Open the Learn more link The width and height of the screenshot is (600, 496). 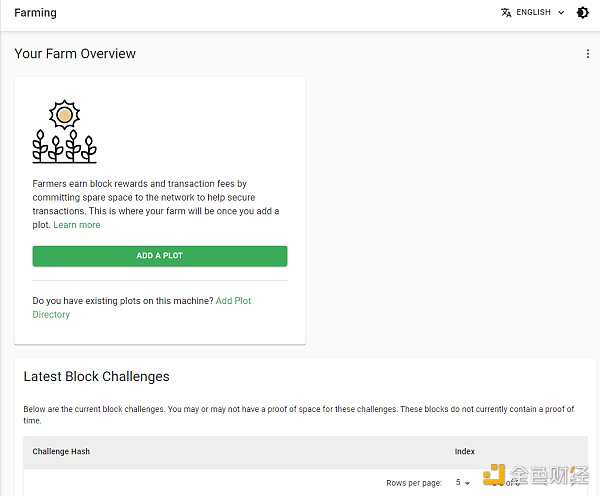click(77, 225)
